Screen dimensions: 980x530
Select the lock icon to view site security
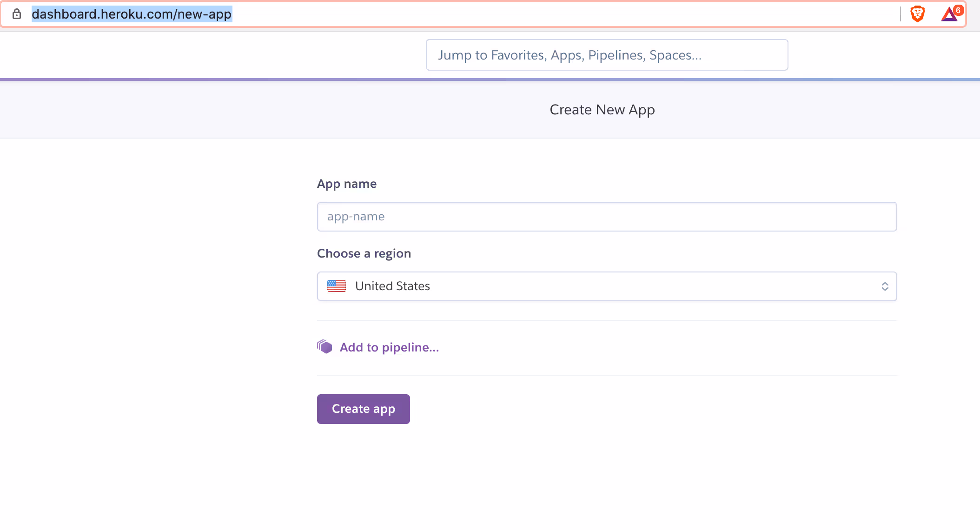click(17, 14)
